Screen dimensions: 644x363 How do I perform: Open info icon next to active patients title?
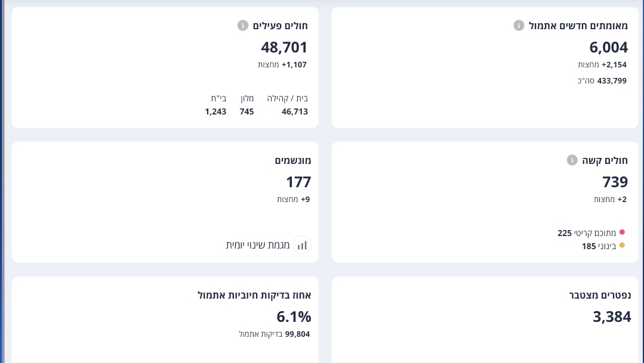coord(242,26)
